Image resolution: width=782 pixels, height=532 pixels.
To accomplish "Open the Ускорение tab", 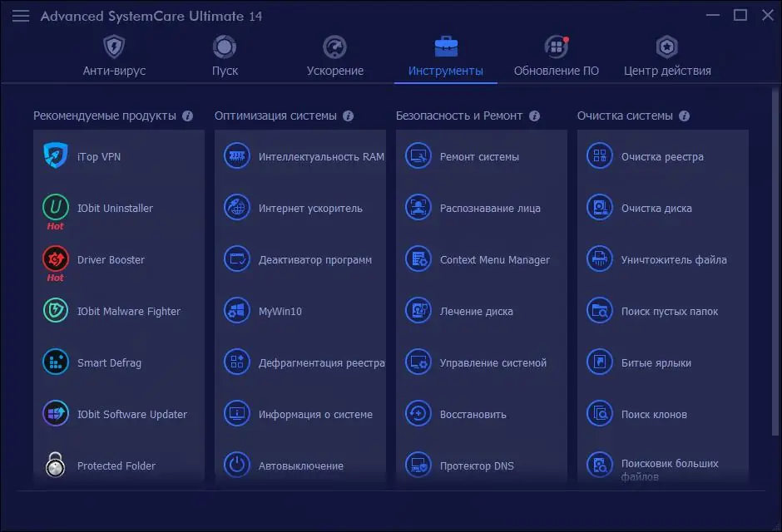I will (x=335, y=56).
